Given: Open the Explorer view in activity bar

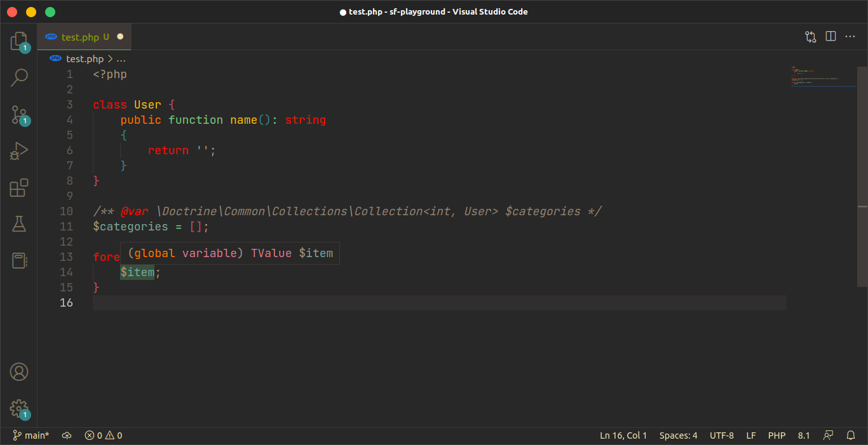Looking at the screenshot, I should point(19,41).
